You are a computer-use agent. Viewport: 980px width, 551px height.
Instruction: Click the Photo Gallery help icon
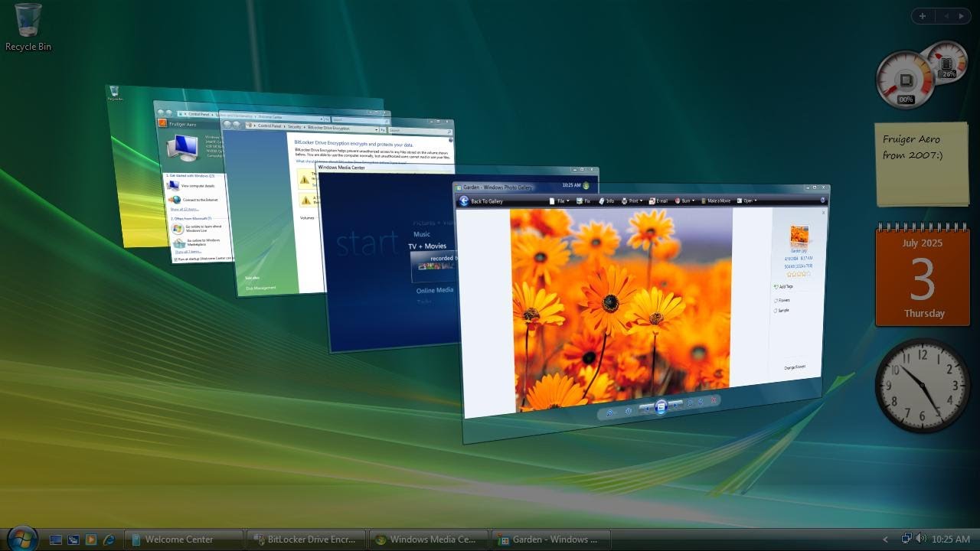pyautogui.click(x=824, y=200)
